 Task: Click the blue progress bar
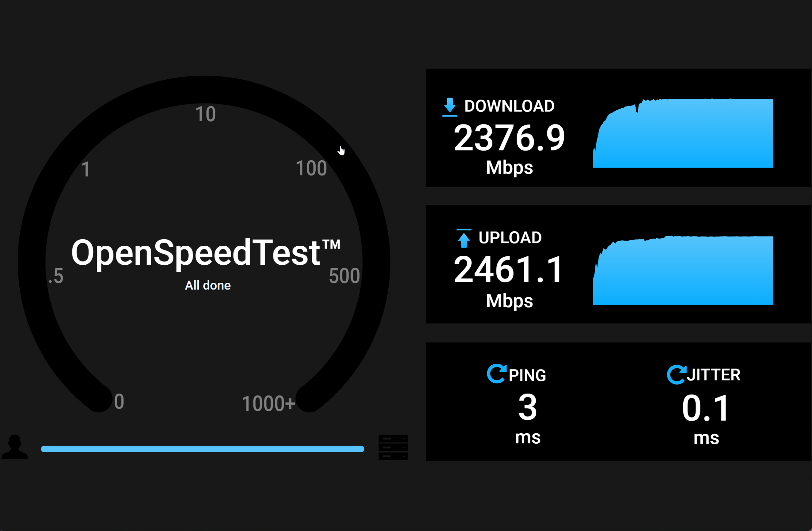(202, 449)
